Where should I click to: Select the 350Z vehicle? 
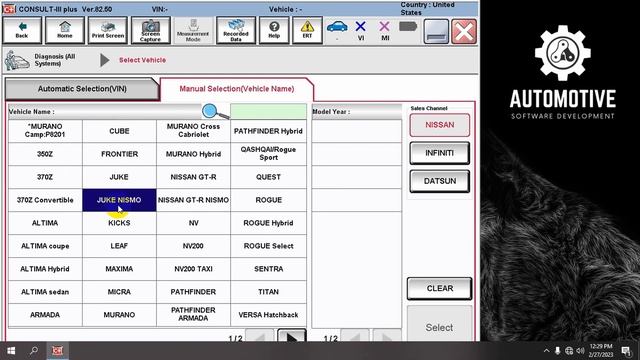[45, 154]
